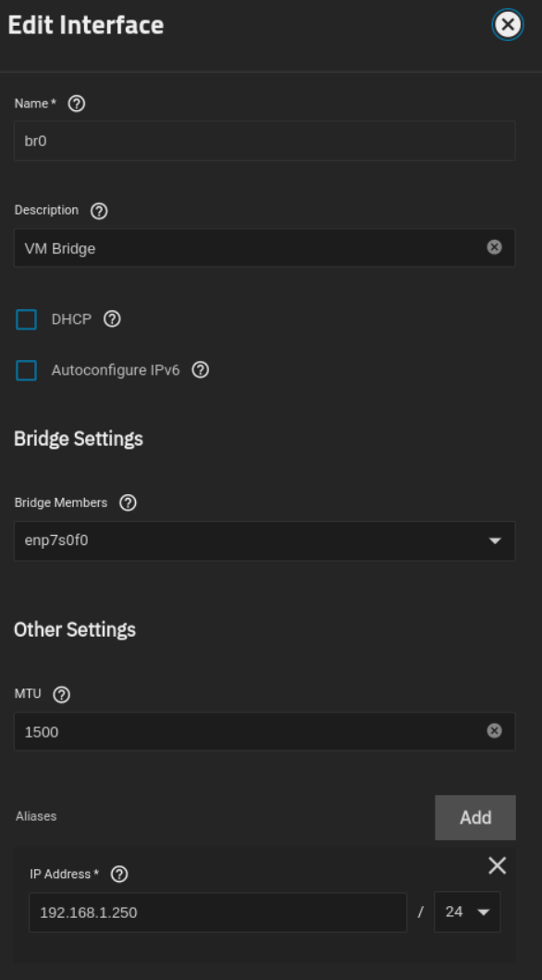The image size is (542, 980).
Task: Show Bridge Members help tooltip
Action: pyautogui.click(x=128, y=503)
